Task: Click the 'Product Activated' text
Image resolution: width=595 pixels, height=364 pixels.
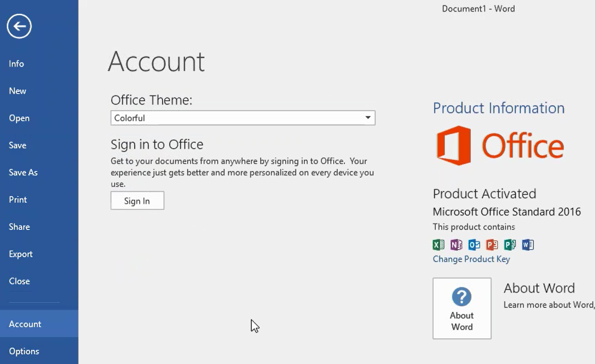Action: click(485, 194)
